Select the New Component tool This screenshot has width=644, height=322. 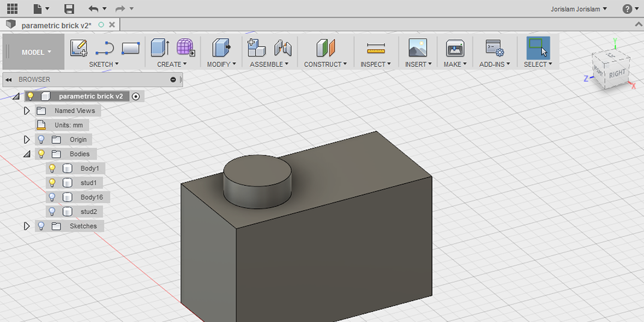pos(257,47)
